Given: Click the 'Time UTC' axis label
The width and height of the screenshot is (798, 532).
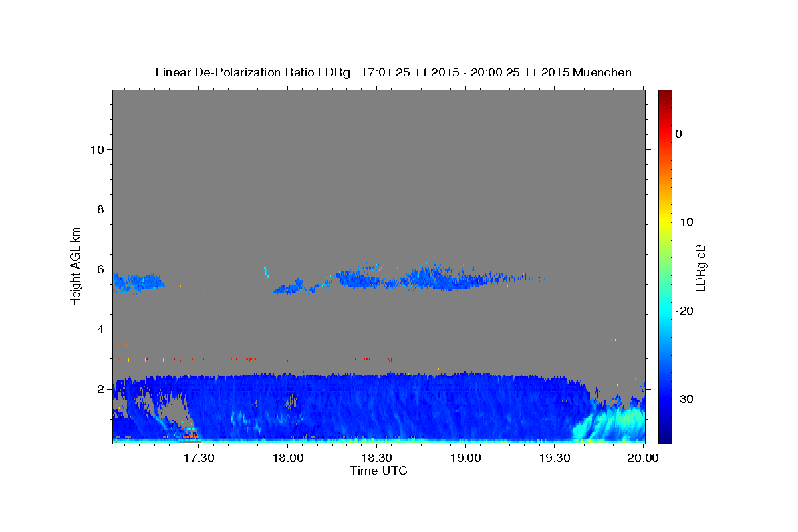Looking at the screenshot, I should pyautogui.click(x=378, y=471).
